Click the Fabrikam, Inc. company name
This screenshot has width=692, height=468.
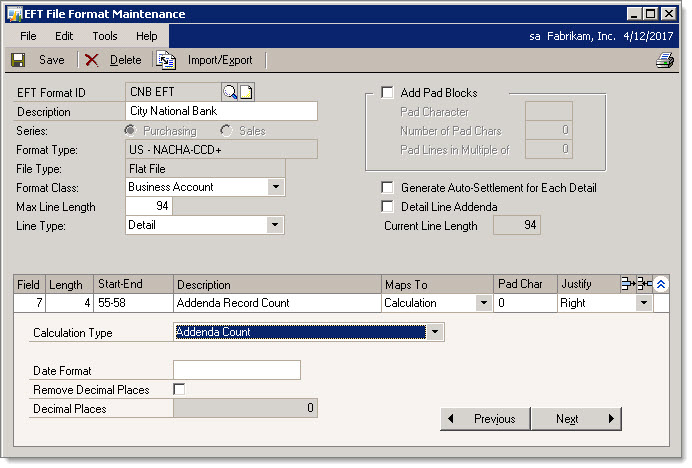tap(581, 36)
